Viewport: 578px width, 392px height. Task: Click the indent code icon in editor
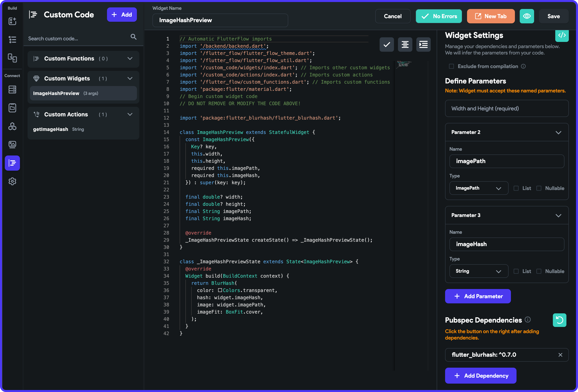coord(423,45)
